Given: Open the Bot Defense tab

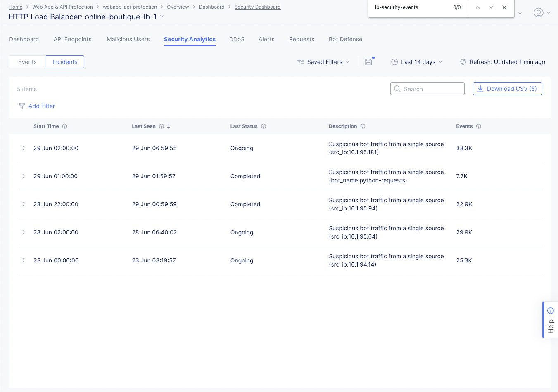Looking at the screenshot, I should [x=345, y=39].
